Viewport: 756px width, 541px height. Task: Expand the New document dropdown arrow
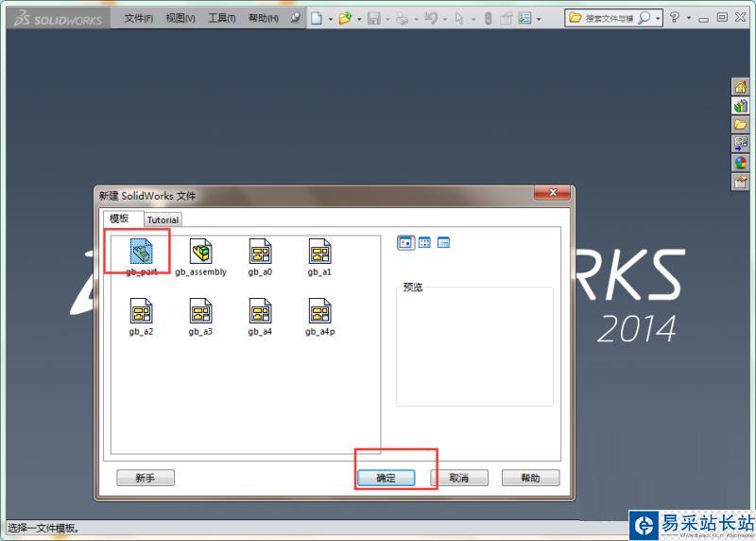[x=330, y=19]
